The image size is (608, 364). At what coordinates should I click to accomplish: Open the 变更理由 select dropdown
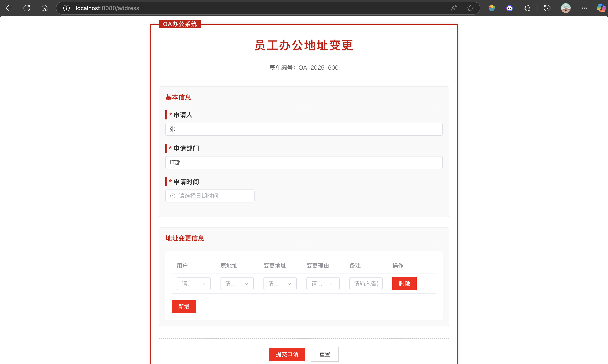coord(323,284)
